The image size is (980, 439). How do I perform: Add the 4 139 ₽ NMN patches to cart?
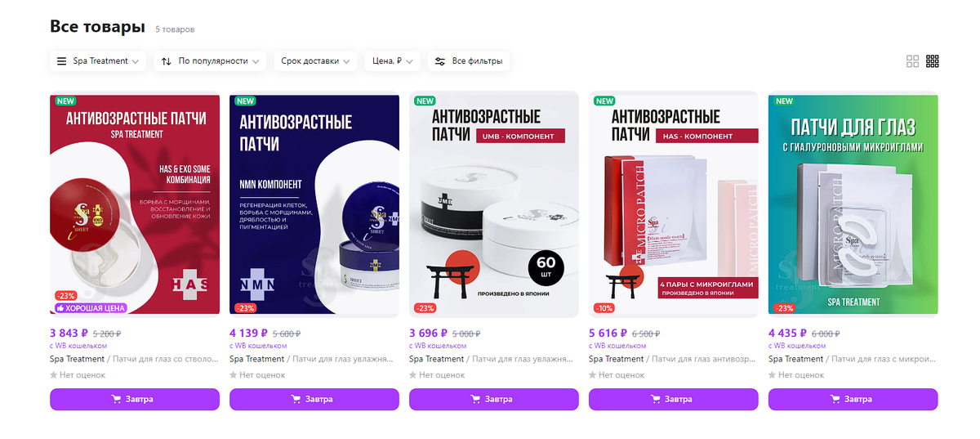click(x=314, y=399)
